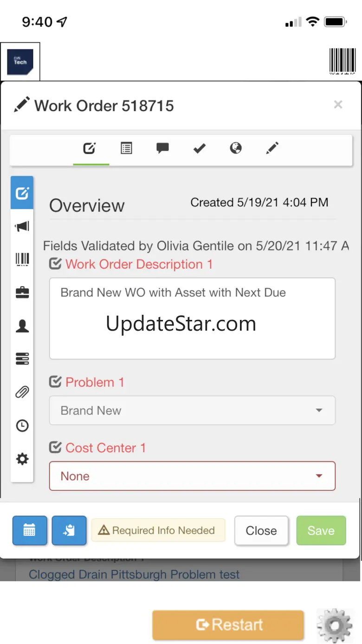Open the pencil tab in top toolbar
The width and height of the screenshot is (362, 644).
point(272,148)
